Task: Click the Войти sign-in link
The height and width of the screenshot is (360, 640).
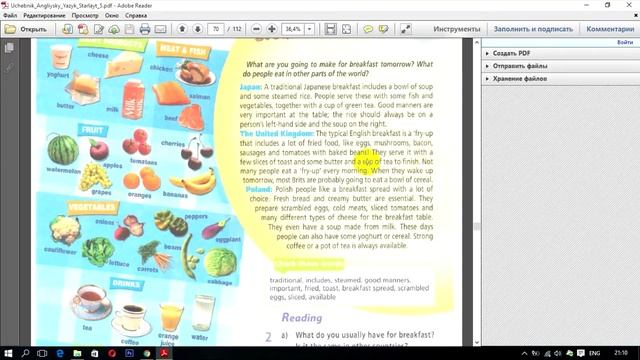Action: (x=625, y=42)
